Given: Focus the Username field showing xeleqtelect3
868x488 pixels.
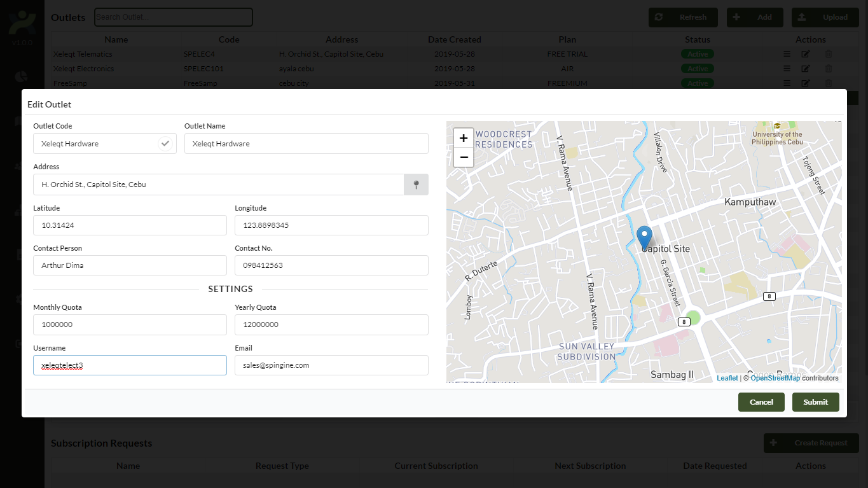Looking at the screenshot, I should (x=130, y=365).
